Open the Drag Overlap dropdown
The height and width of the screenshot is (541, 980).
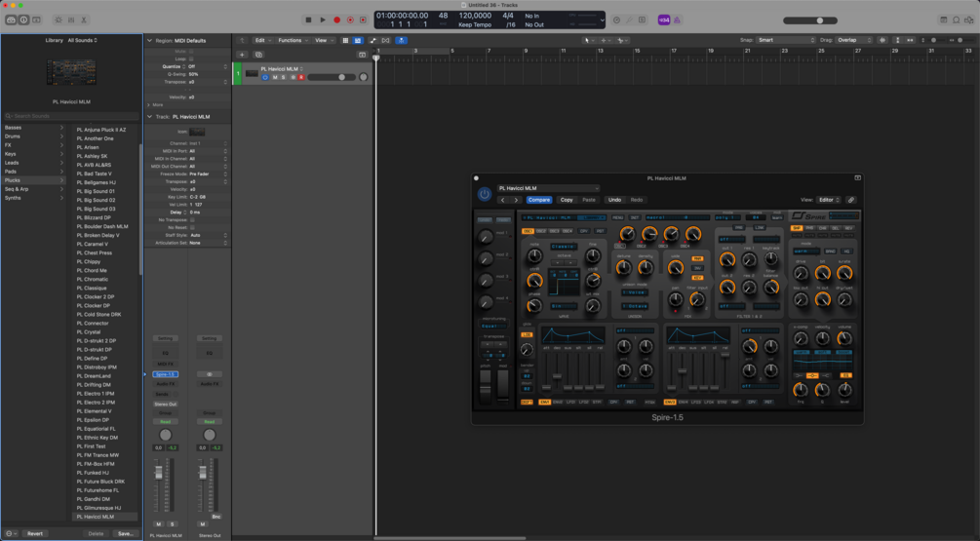(854, 40)
